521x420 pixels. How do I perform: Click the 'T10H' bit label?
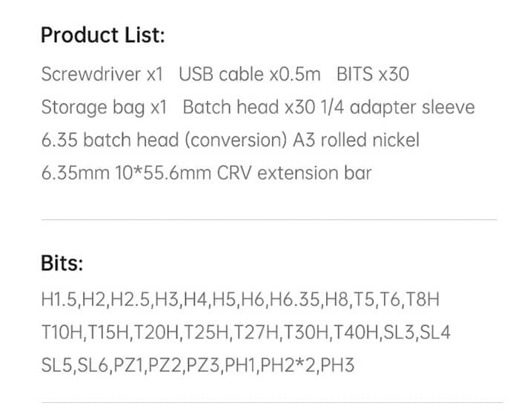coord(62,333)
